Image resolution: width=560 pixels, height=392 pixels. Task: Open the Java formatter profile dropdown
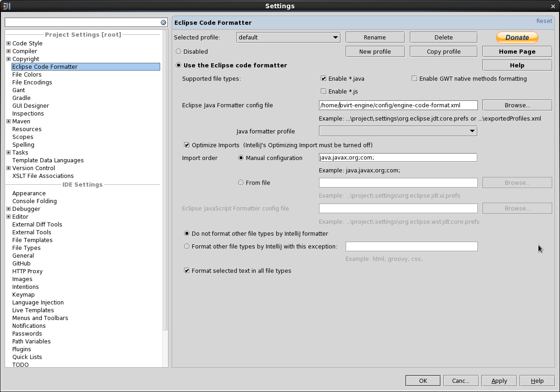[x=398, y=131]
